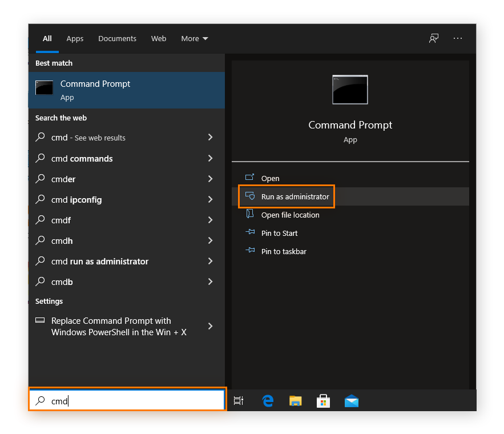Expand the 'cmdb' suggestion arrow

[x=210, y=282]
